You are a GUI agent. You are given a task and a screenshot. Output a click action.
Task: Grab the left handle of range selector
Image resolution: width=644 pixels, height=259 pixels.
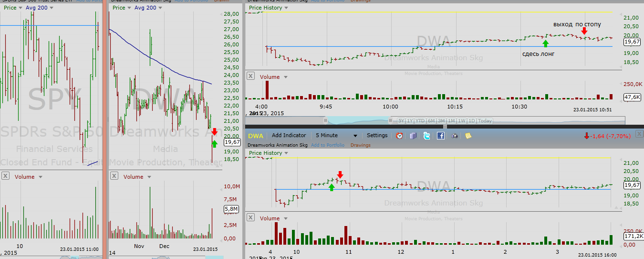[x=326, y=121]
